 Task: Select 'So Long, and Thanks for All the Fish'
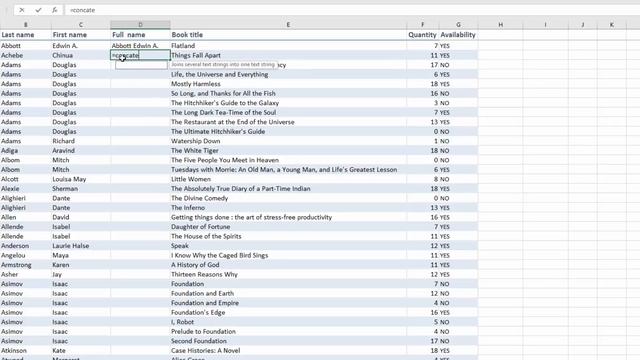point(288,93)
